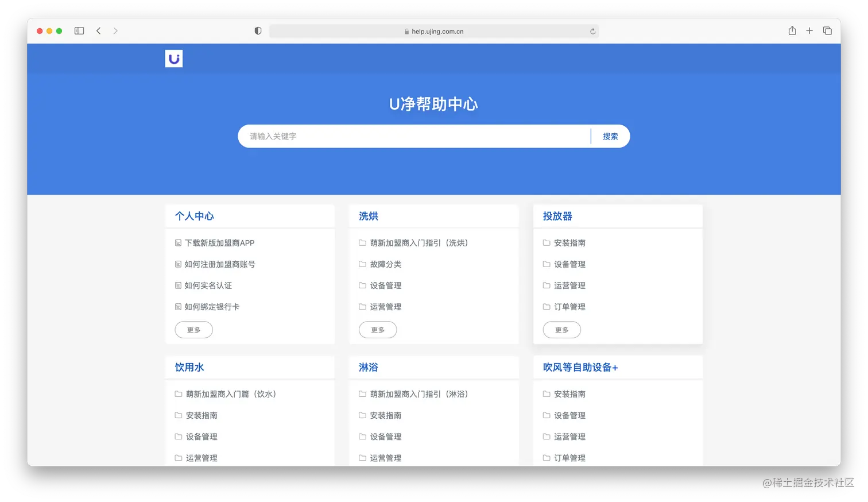868x502 pixels.
Task: Click the U净 logo icon
Action: pos(174,59)
